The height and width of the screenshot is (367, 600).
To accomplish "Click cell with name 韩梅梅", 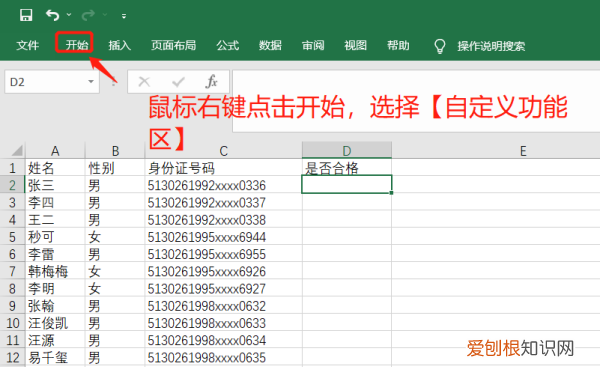I will pos(55,271).
